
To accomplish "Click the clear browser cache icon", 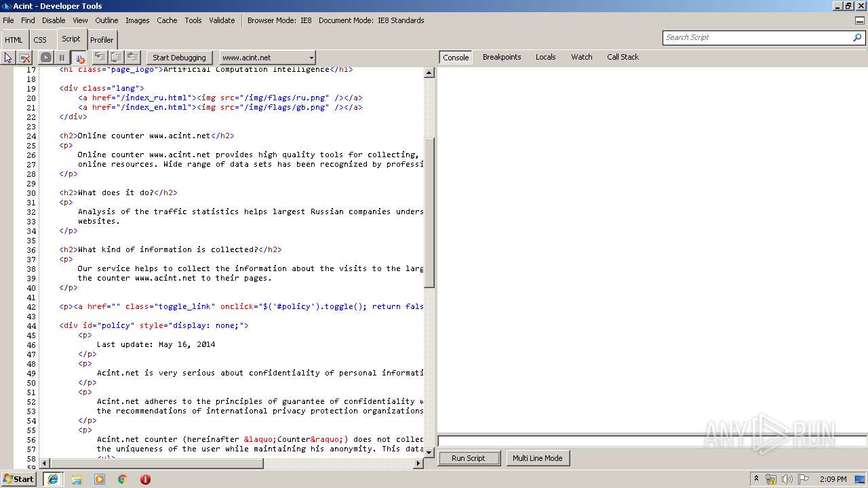I will [x=25, y=58].
